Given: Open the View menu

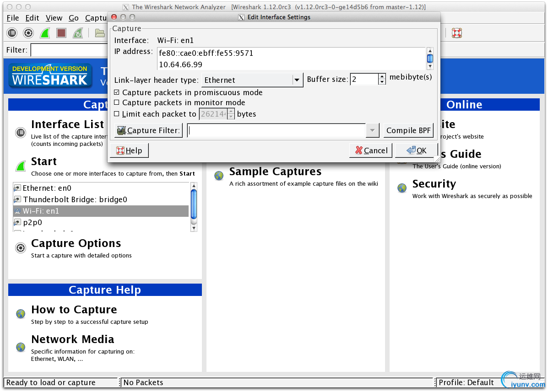Looking at the screenshot, I should [54, 18].
